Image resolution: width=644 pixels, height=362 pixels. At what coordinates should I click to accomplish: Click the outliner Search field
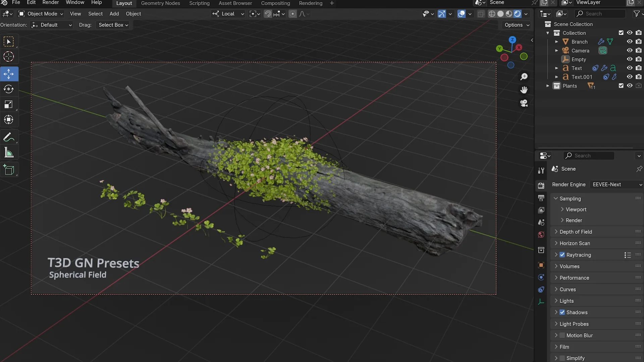coord(600,14)
